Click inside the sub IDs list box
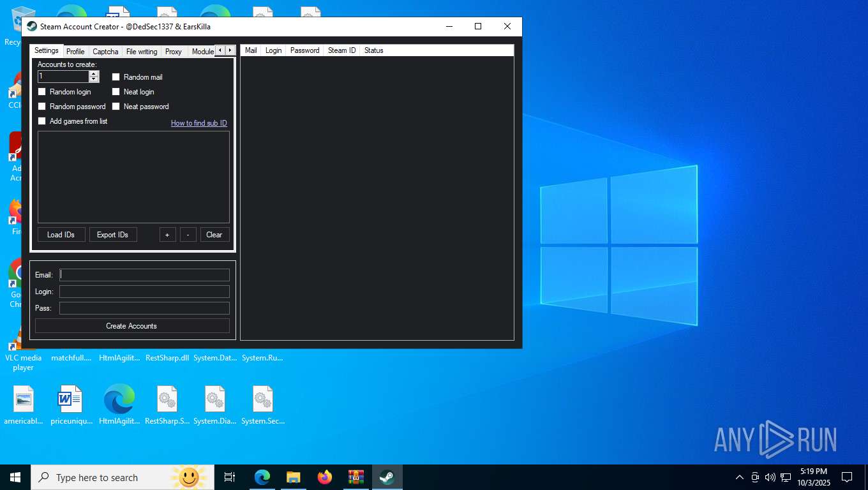This screenshot has width=868, height=490. point(133,177)
